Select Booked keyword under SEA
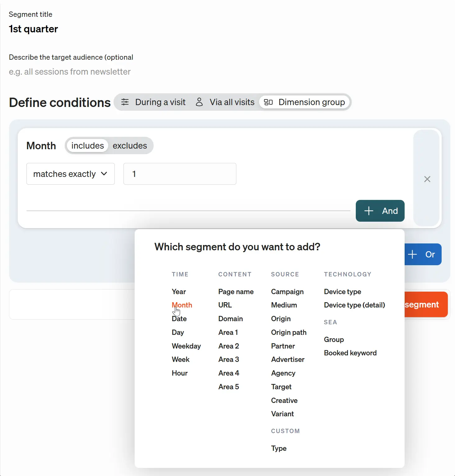 pos(350,353)
